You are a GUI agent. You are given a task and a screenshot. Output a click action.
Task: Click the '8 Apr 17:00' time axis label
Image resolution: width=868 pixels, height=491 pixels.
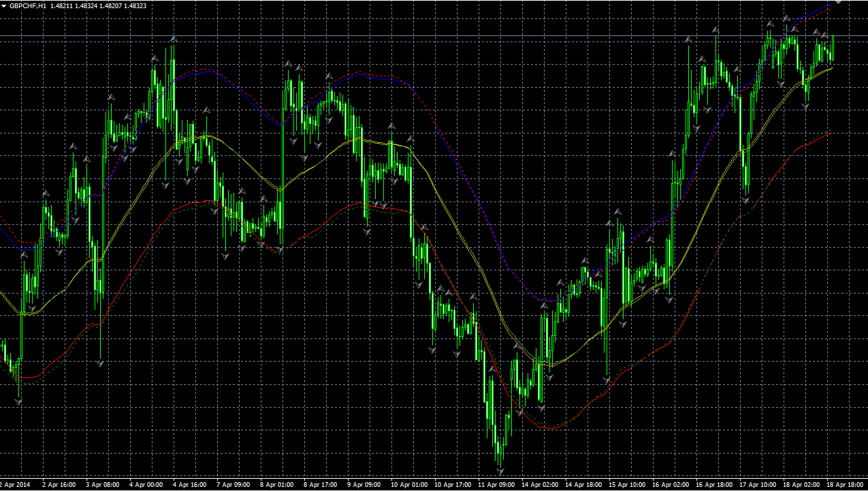tap(320, 486)
